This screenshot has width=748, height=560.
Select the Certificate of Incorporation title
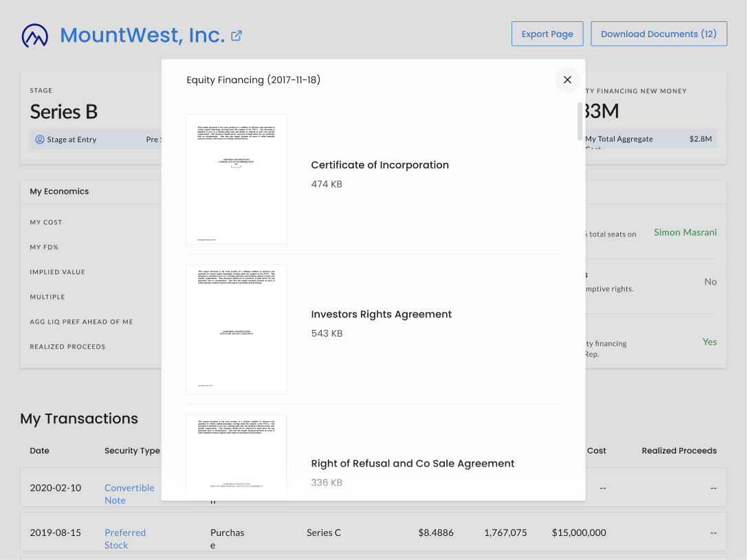pos(379,165)
